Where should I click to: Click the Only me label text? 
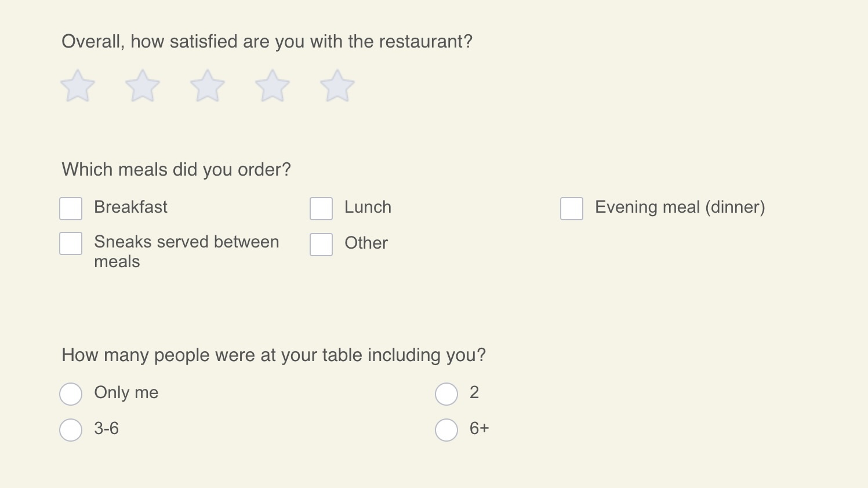pos(126,392)
